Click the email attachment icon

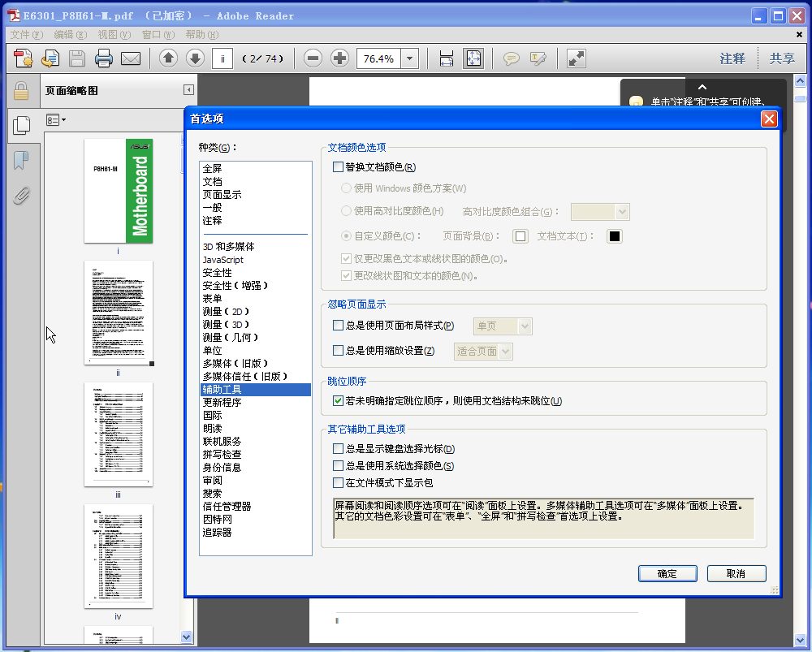pyautogui.click(x=132, y=58)
